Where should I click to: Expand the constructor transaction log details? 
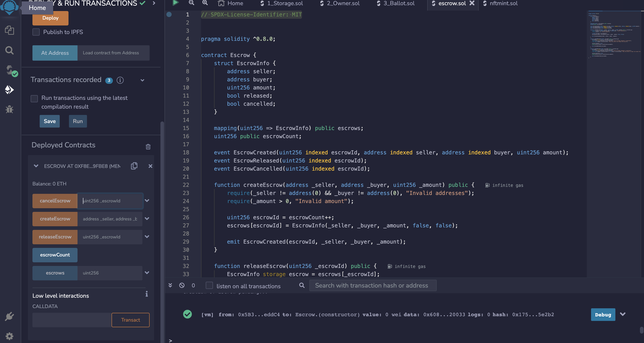623,314
